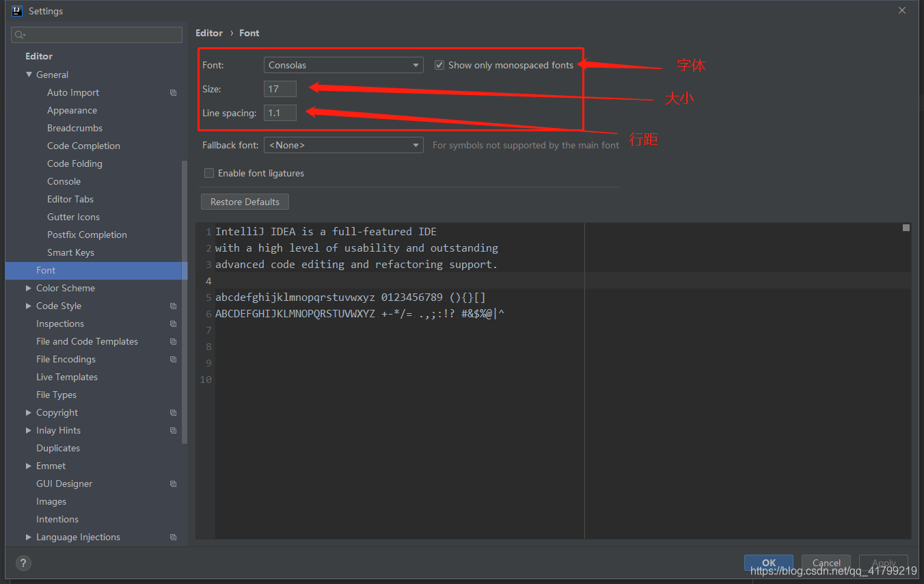Screen dimensions: 924x584
Task: Click preview line 'advanced code editing and refactoring support.'
Action: click(357, 264)
